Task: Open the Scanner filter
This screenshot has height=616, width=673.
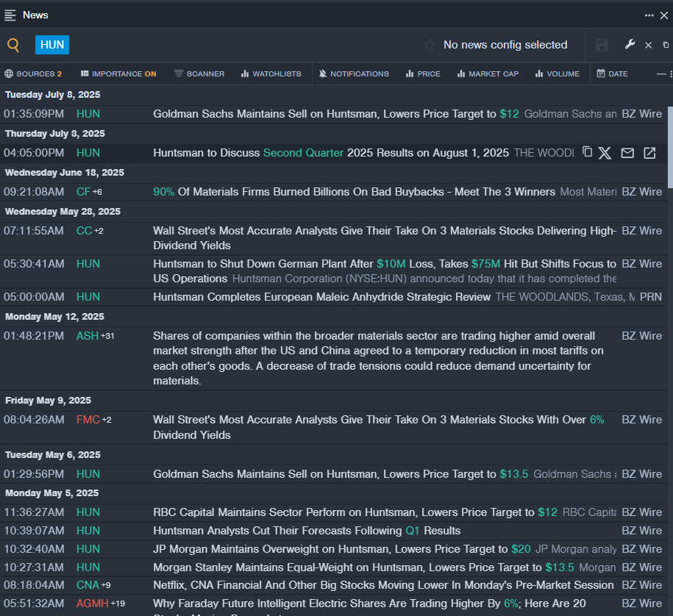Action: 199,74
